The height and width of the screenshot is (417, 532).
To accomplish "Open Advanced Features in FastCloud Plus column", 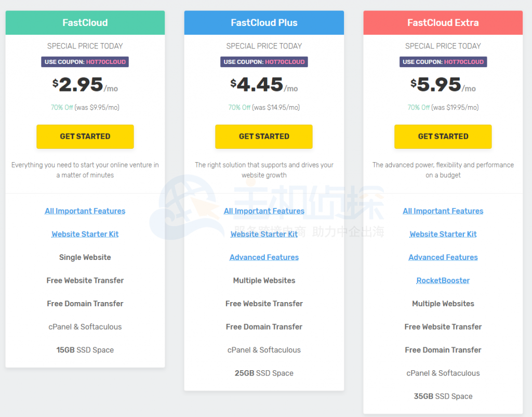I will (264, 257).
